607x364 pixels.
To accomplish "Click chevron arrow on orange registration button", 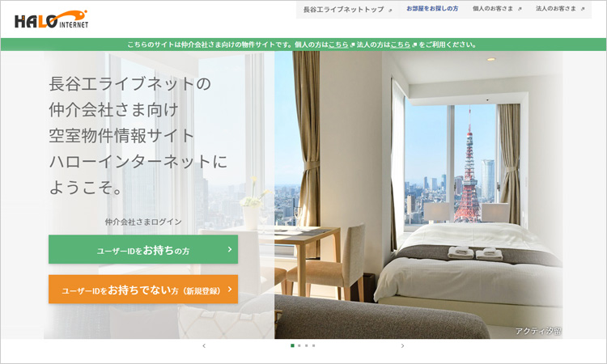I will [230, 290].
